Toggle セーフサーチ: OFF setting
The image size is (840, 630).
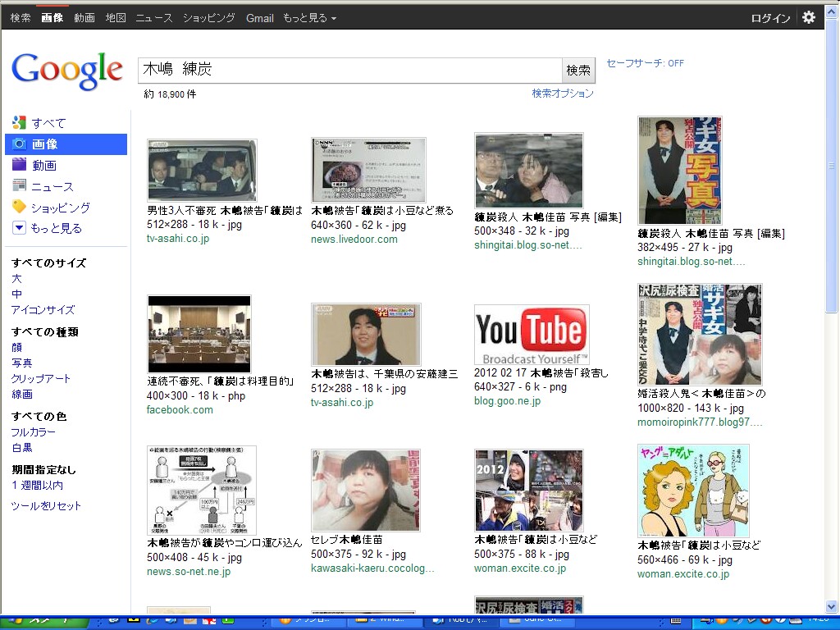(645, 62)
